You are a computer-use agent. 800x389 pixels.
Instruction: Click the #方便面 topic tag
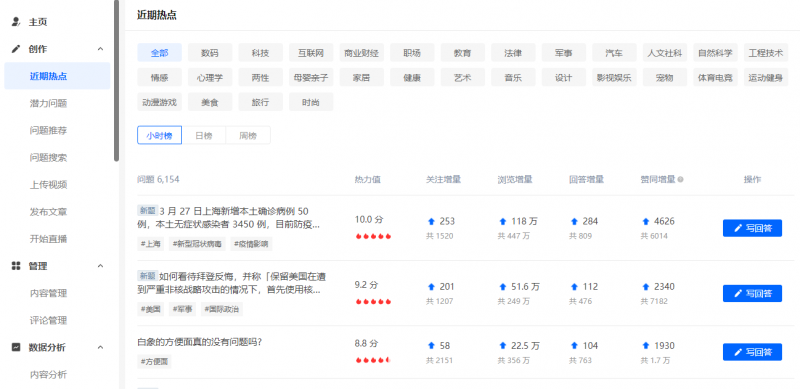coord(155,361)
